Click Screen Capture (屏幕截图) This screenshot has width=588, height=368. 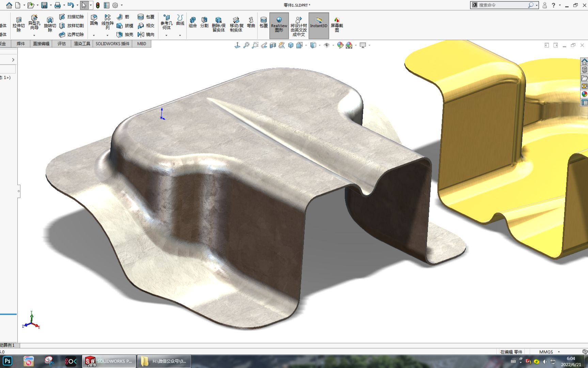click(x=337, y=24)
